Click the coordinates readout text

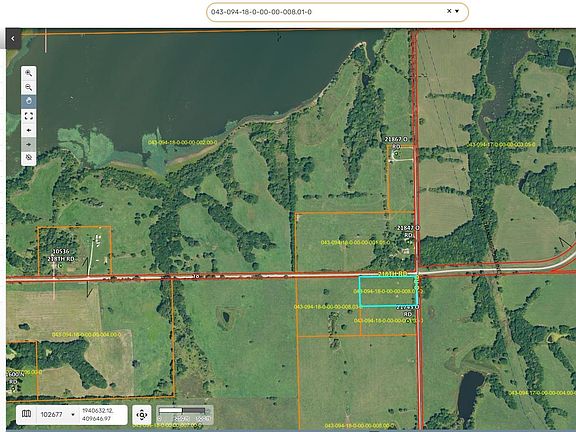92,414
